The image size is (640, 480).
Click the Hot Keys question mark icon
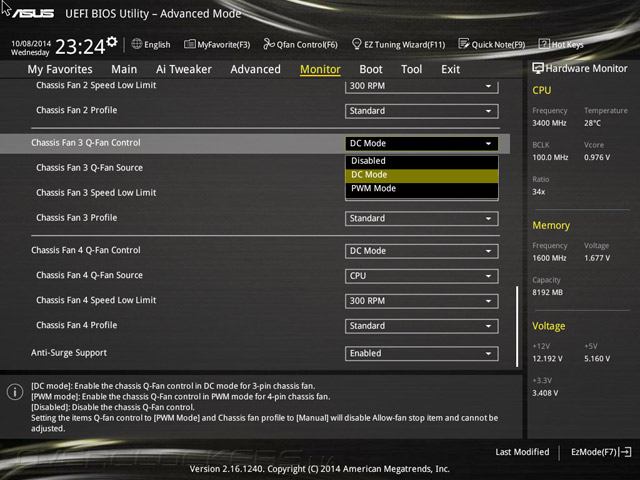[544, 44]
